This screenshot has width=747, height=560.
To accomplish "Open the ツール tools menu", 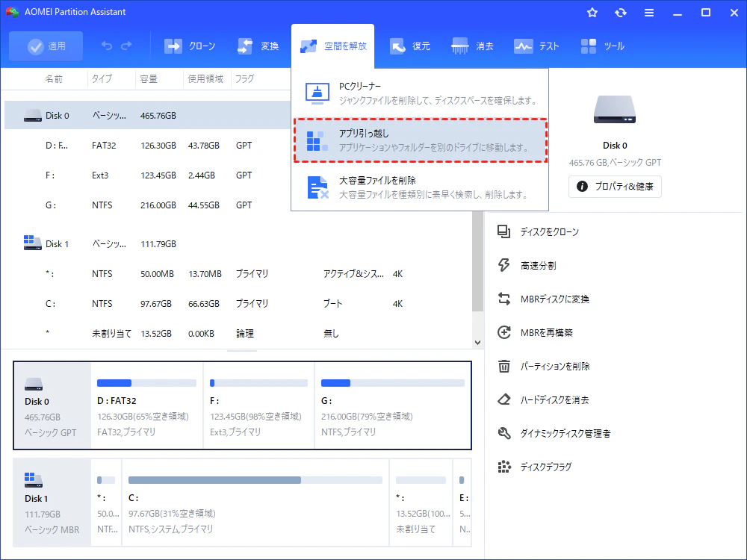I will [602, 46].
